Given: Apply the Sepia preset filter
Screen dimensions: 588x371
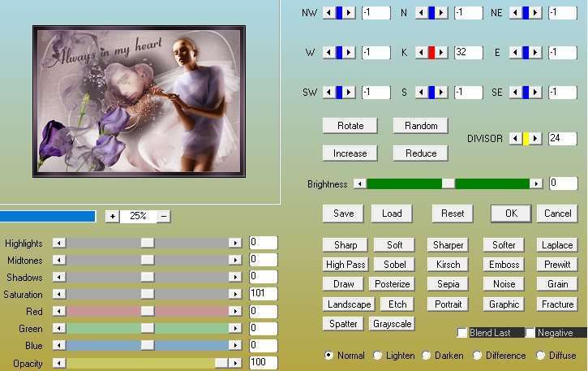Looking at the screenshot, I should pyautogui.click(x=448, y=284).
